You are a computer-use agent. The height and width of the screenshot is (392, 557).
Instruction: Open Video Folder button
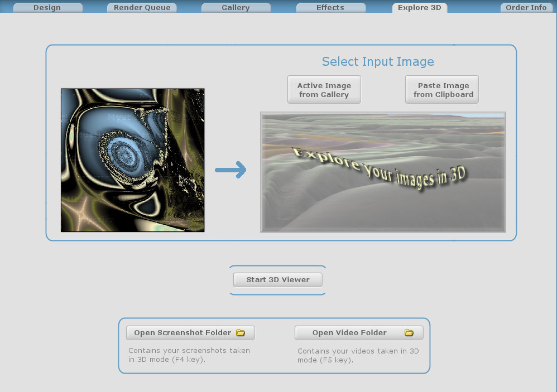[359, 333]
